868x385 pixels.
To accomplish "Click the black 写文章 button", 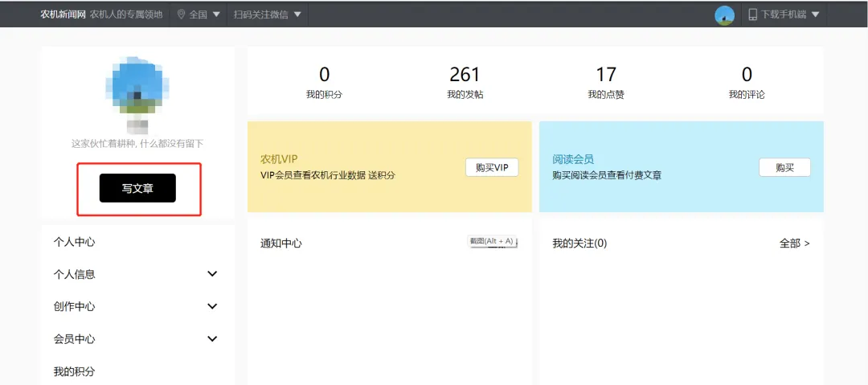I will [137, 188].
